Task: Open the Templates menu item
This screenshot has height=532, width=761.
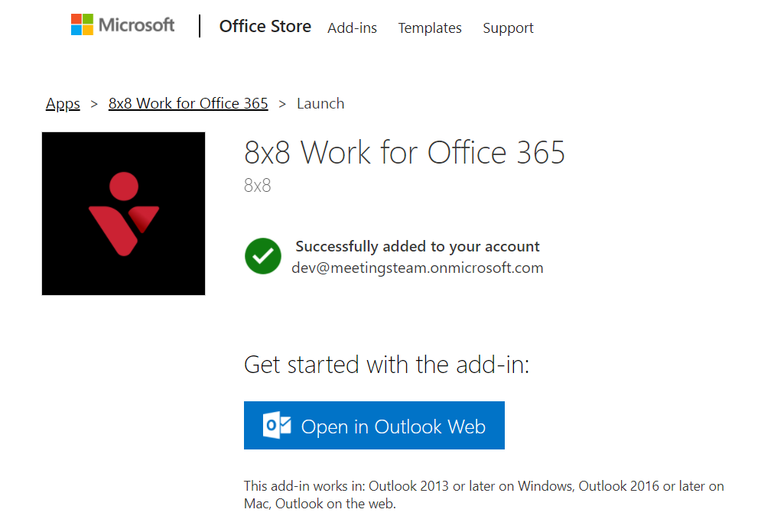Action: click(x=430, y=28)
